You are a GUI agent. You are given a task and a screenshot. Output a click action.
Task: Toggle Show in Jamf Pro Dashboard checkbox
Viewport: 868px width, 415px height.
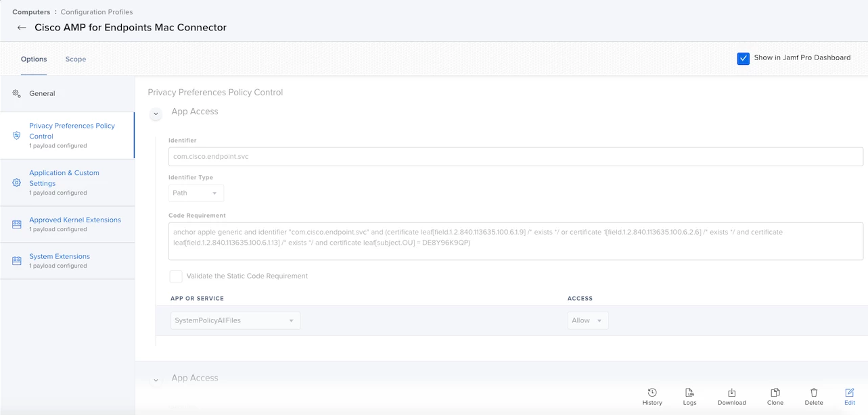click(744, 58)
